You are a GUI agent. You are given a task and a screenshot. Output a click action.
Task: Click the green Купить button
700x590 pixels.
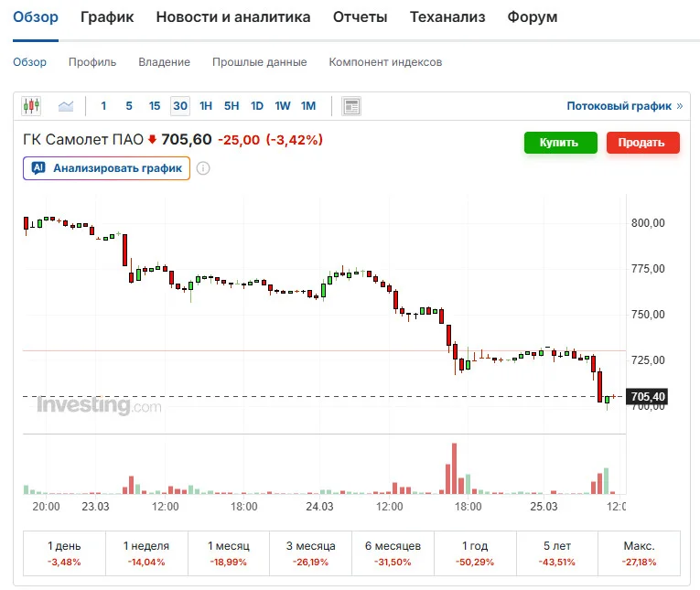coord(561,143)
